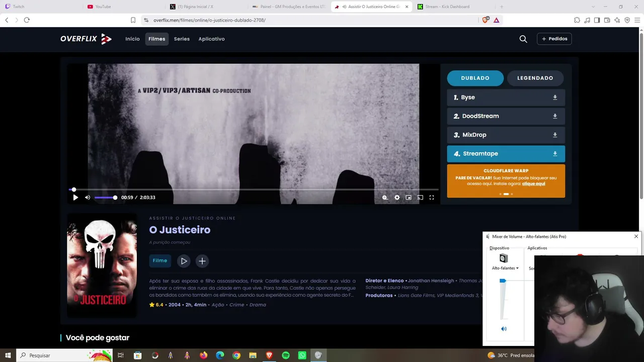
Task: Open the Leo AI sparkle icon
Action: 617,20
